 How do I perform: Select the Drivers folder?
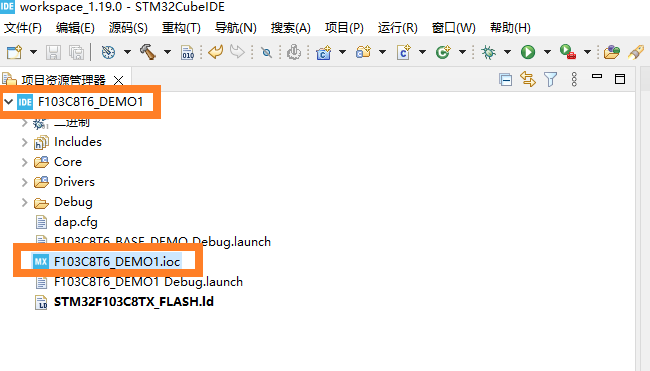[74, 182]
